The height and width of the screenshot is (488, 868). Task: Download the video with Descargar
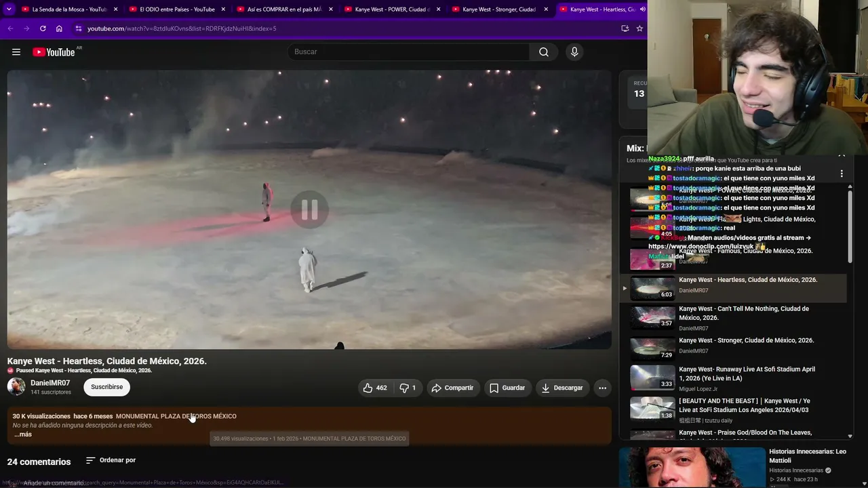[562, 388]
